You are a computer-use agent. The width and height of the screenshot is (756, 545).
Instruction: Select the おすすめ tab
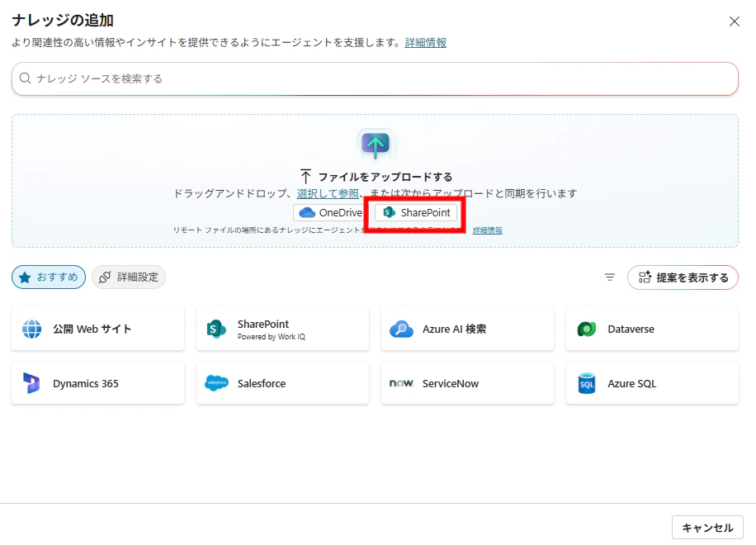click(49, 277)
